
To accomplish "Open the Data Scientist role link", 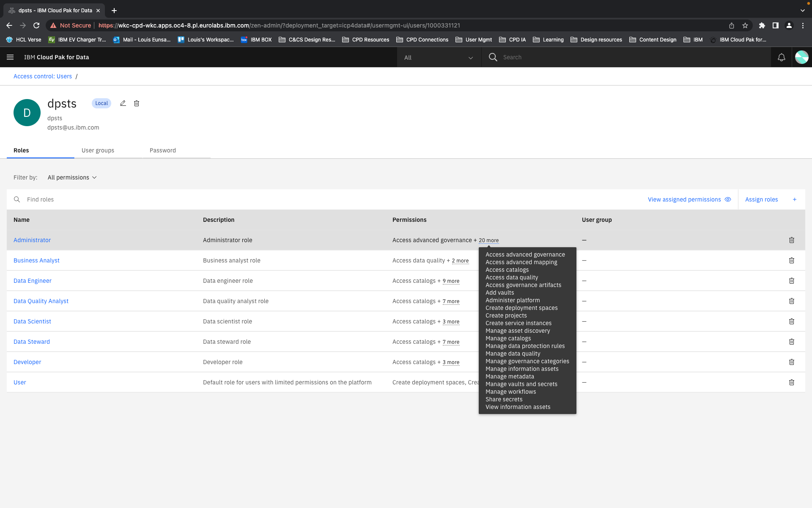I will click(x=32, y=321).
